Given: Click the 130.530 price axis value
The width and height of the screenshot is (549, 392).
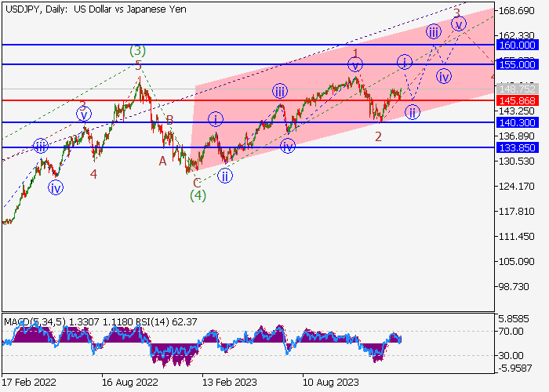Looking at the screenshot, I should [x=517, y=162].
